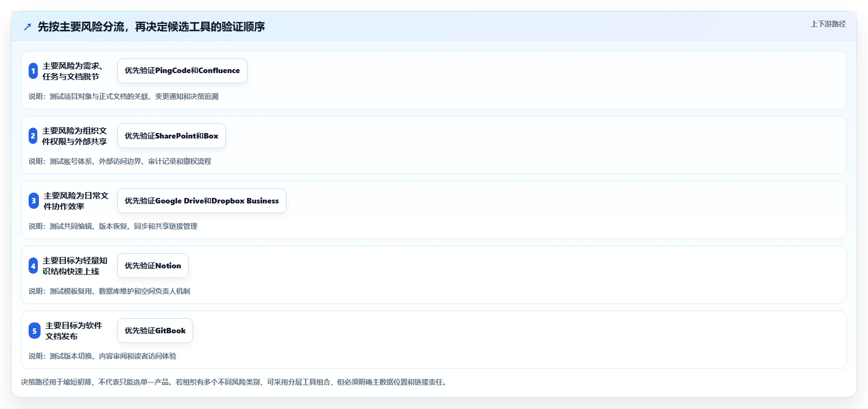Click step badge number 2
868x409 pixels.
(x=33, y=136)
